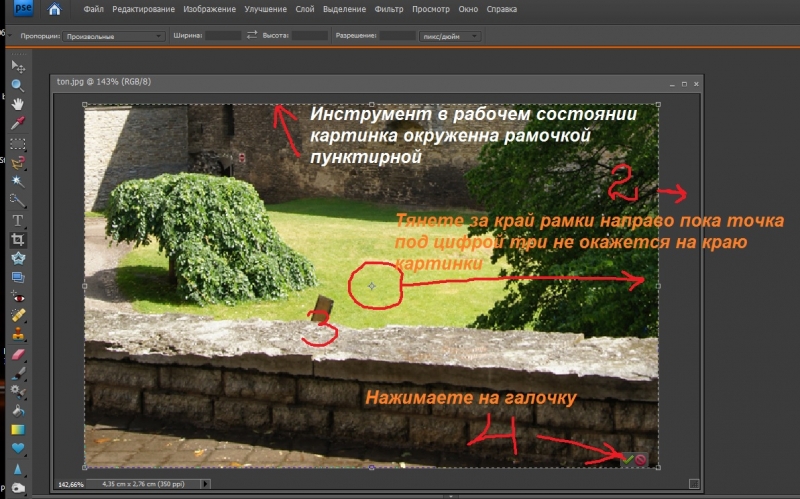Select the Zoom magnifier tool
Viewport: 800px width, 499px height.
pos(17,85)
